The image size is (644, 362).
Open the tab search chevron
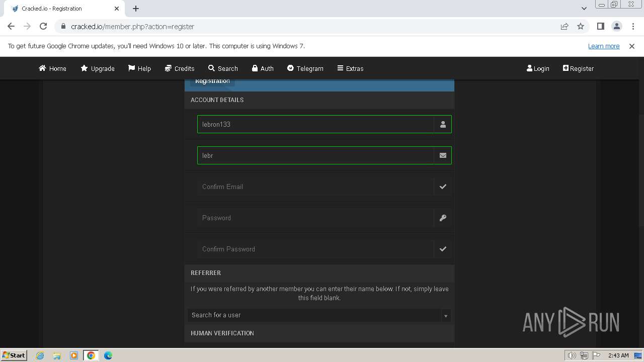pos(584,9)
